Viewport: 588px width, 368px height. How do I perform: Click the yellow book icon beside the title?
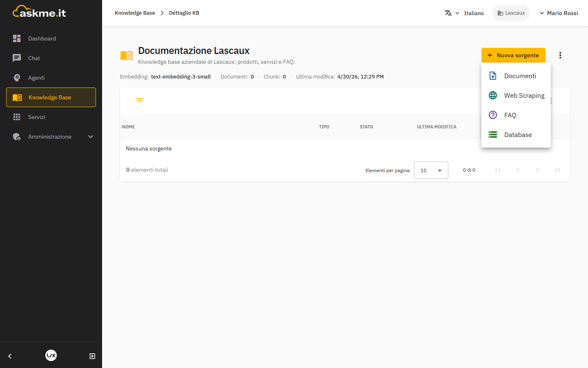pos(127,56)
